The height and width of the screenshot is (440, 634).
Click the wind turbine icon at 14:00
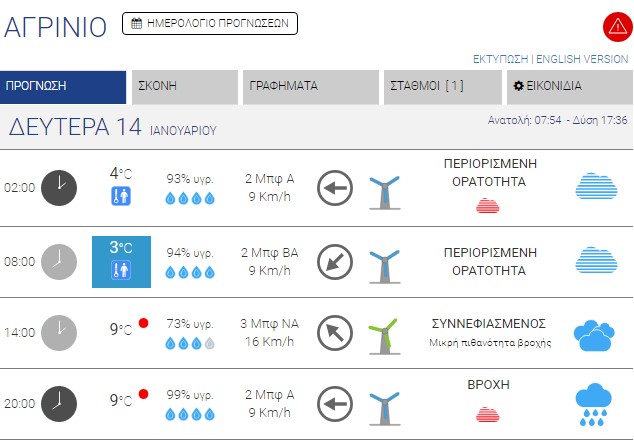pos(383,333)
